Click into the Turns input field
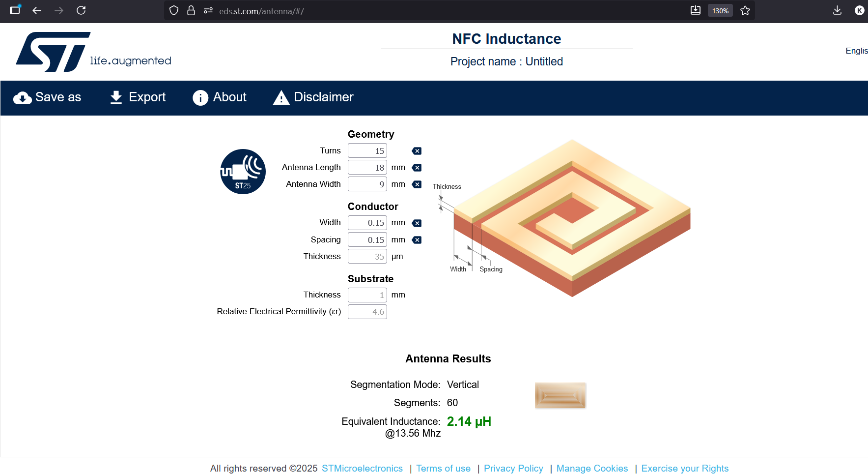 (x=367, y=151)
